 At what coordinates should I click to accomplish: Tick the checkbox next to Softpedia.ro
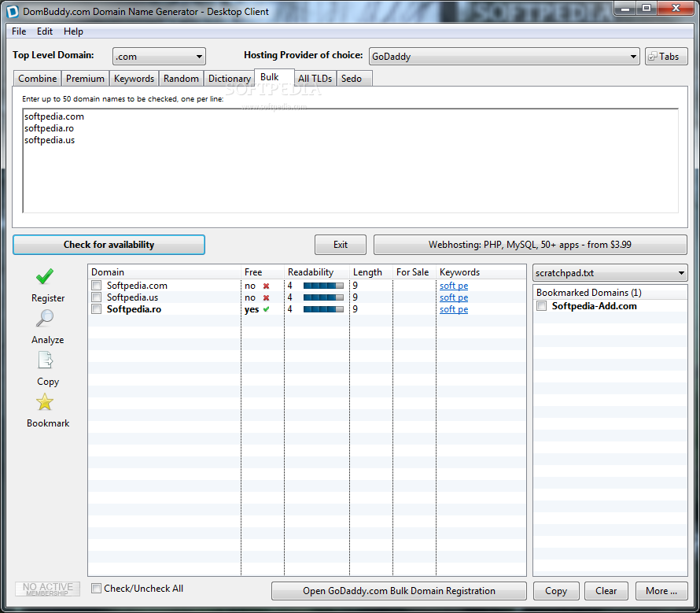tap(97, 309)
